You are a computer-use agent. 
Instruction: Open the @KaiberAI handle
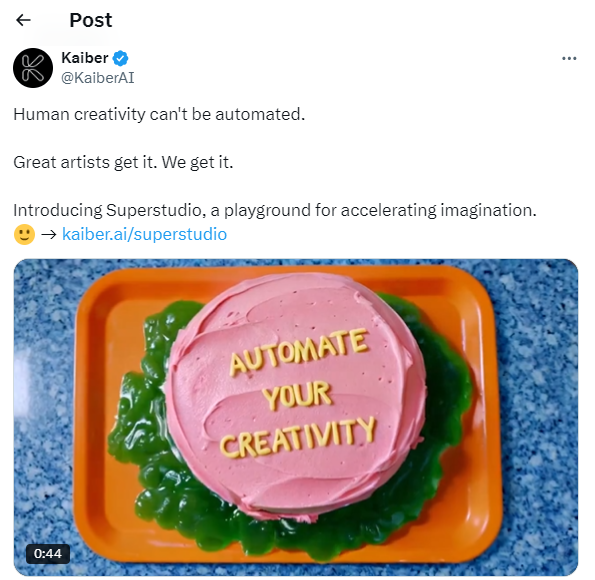click(98, 78)
